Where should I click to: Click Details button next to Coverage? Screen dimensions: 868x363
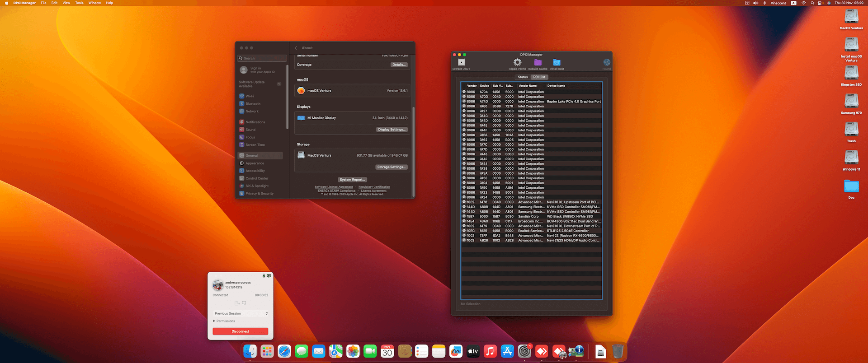click(x=399, y=65)
